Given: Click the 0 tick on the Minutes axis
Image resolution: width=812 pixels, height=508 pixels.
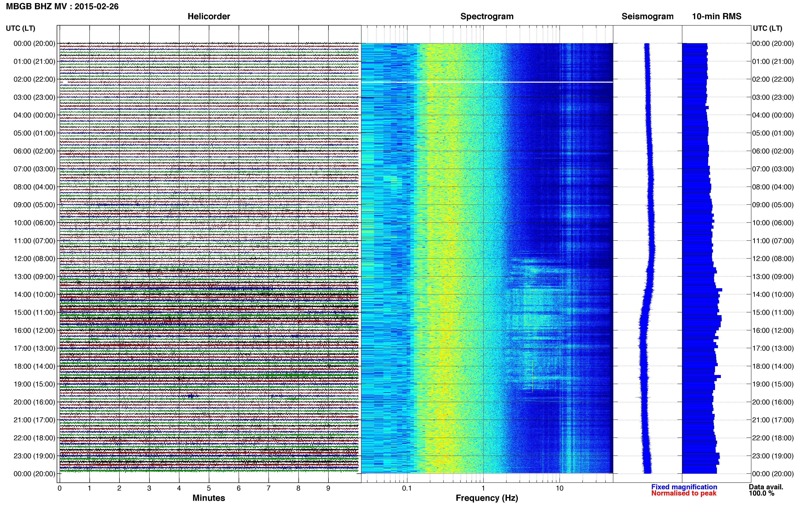Looking at the screenshot, I should point(60,488).
